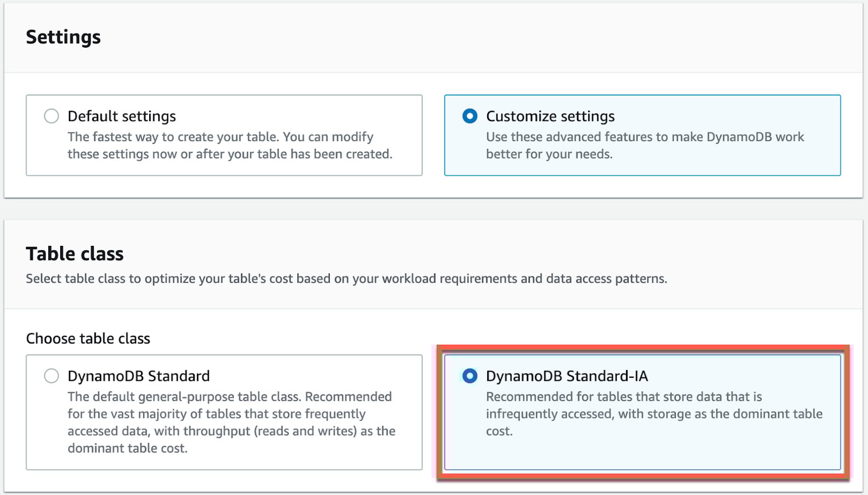Select the Default settings radio button
The height and width of the screenshot is (495, 868).
pyautogui.click(x=51, y=115)
